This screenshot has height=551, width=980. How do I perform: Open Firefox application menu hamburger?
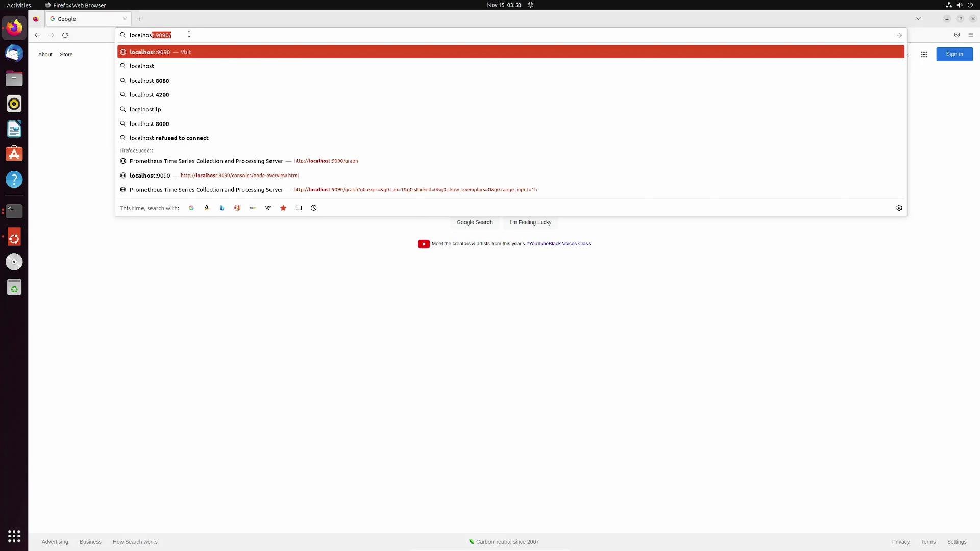coord(971,35)
